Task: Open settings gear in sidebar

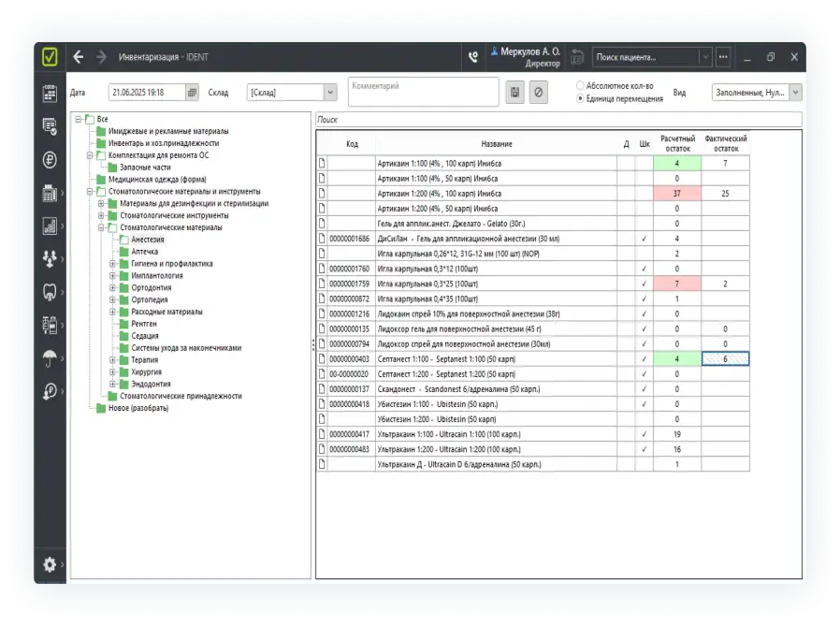Action: 50,564
